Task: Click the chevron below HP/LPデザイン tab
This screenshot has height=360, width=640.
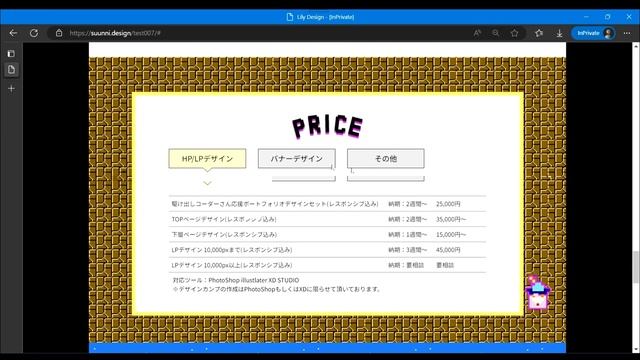Action: tap(207, 183)
